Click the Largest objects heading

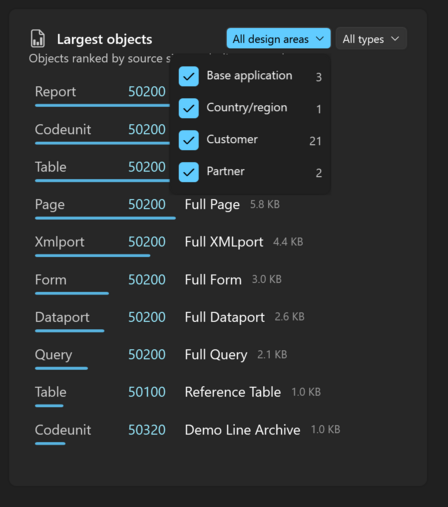coord(105,39)
